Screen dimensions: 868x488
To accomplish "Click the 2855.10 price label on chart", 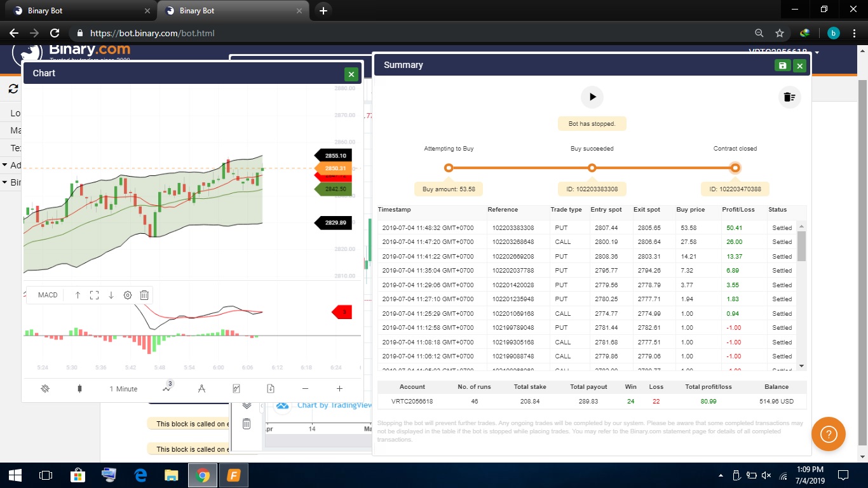I will [x=334, y=156].
